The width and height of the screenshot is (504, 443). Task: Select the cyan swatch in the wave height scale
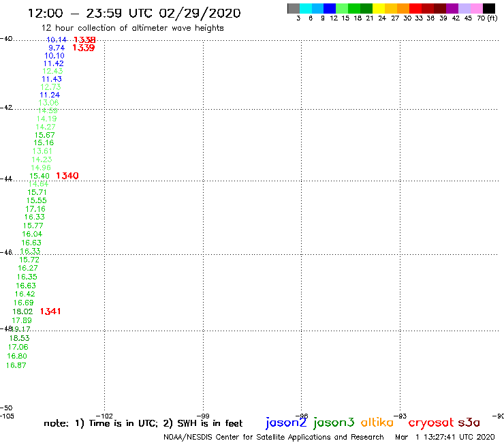point(306,8)
